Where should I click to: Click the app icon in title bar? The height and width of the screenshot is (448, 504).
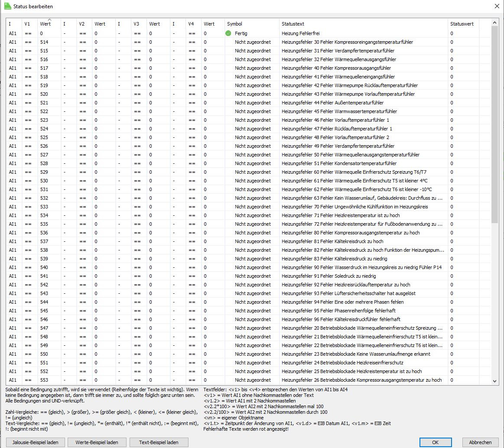click(x=8, y=6)
